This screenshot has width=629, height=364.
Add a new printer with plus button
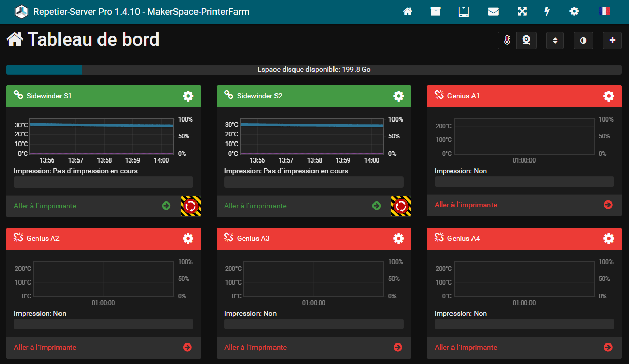point(612,41)
